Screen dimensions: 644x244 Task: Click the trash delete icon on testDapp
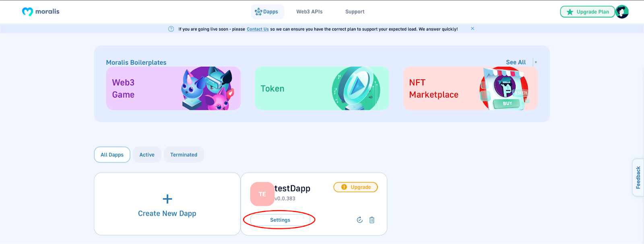372,220
